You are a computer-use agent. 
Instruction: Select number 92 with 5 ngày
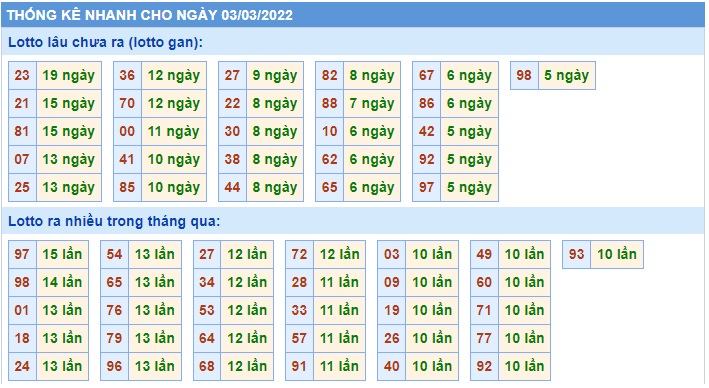click(426, 159)
